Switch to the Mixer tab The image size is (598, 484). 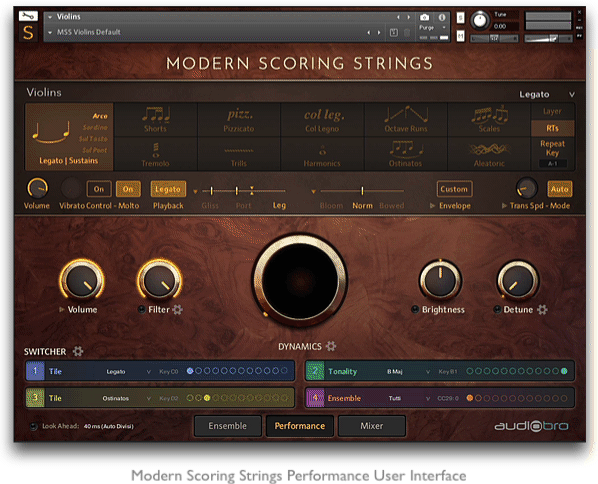[x=372, y=426]
